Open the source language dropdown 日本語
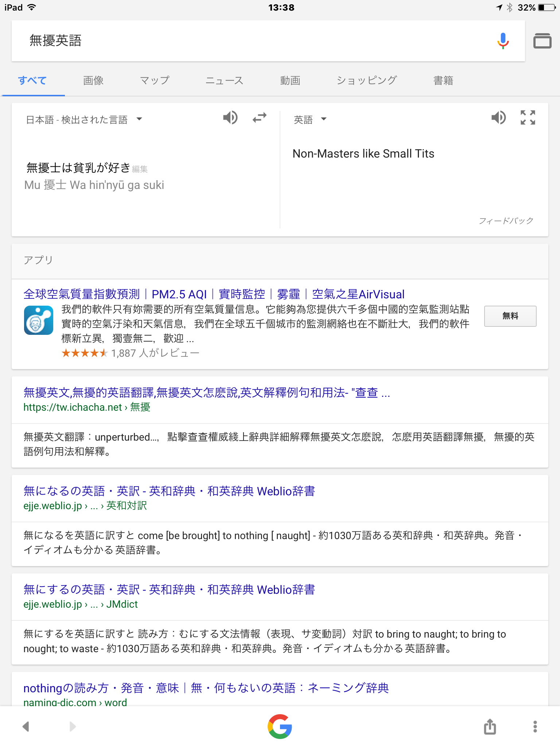This screenshot has width=560, height=747. [x=84, y=120]
